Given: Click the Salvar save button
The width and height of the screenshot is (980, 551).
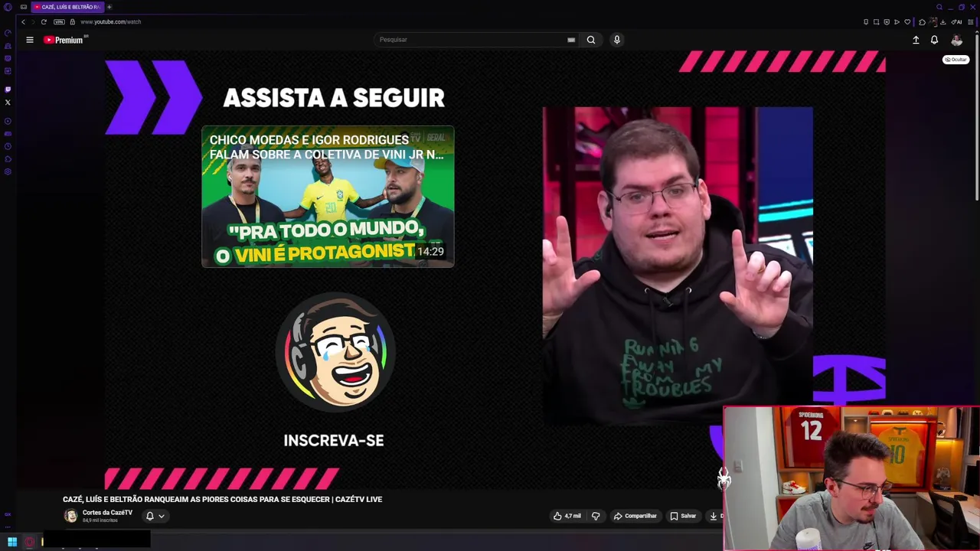Looking at the screenshot, I should (683, 516).
